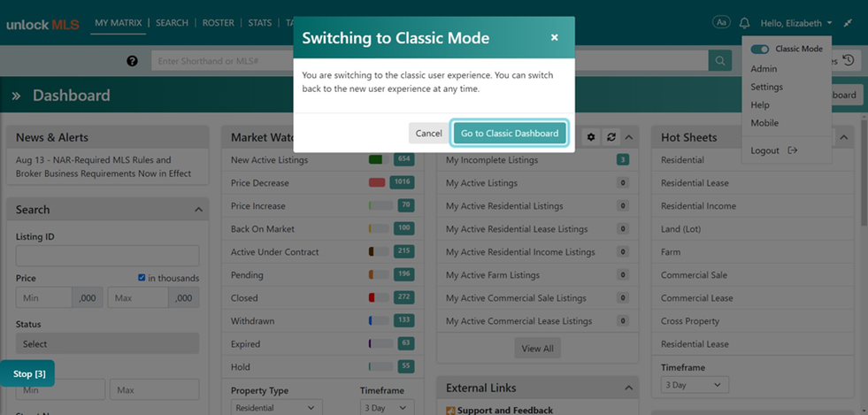Viewport: 868px width, 415px height.
Task: Click the New Active Listings green swatch
Action: tap(376, 159)
